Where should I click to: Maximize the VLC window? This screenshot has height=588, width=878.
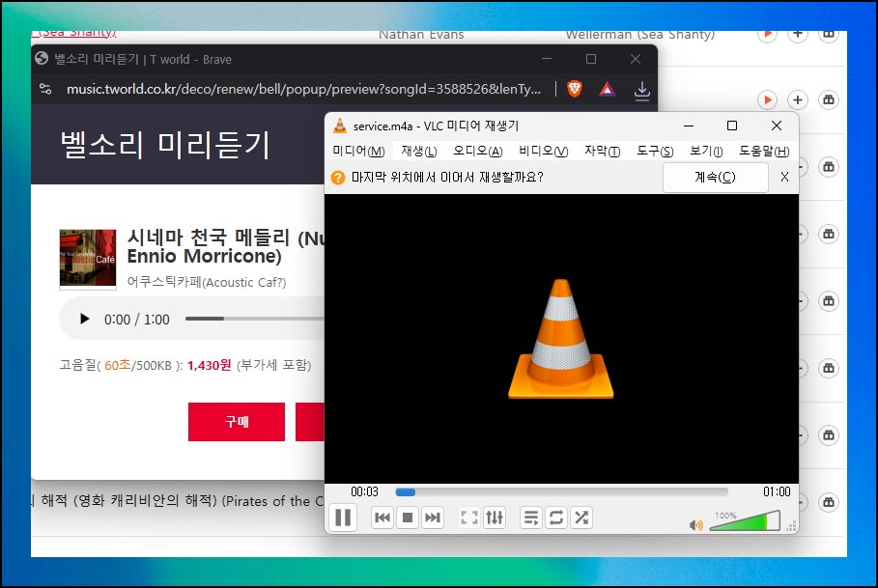[732, 126]
